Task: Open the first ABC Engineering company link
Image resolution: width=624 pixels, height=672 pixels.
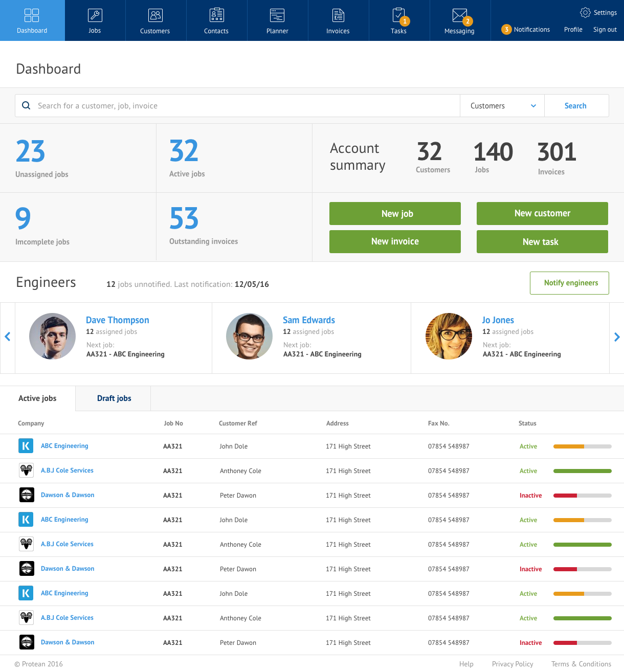Action: pyautogui.click(x=64, y=446)
